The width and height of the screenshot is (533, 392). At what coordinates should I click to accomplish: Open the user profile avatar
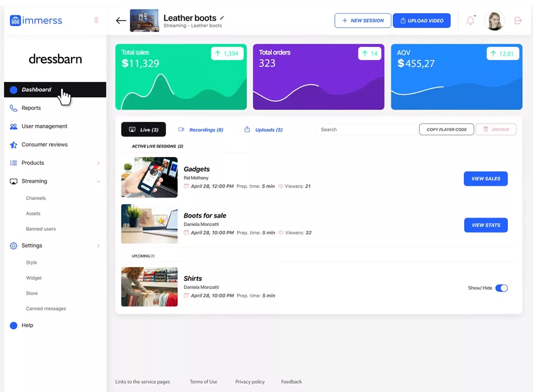pos(494,20)
